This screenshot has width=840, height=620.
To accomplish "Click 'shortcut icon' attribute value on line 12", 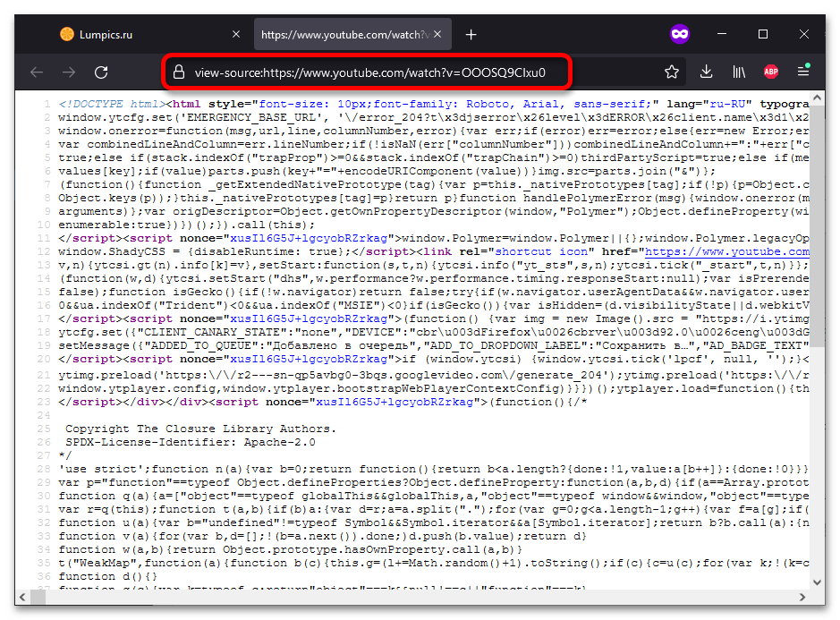I will tap(541, 252).
